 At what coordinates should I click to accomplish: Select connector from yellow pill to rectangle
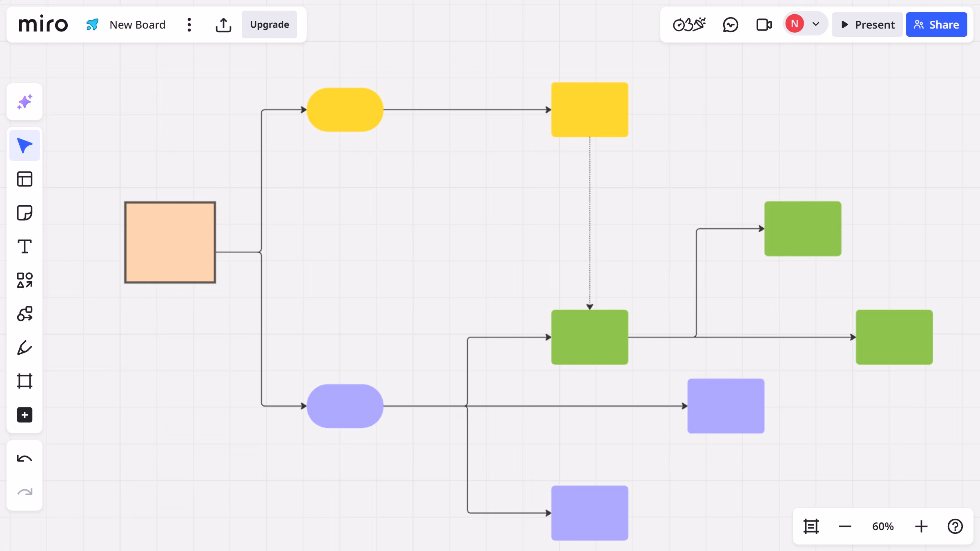coord(467,109)
